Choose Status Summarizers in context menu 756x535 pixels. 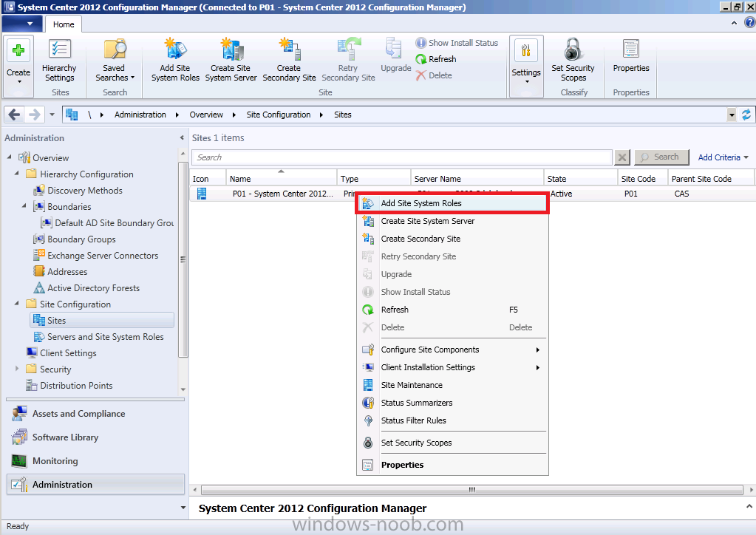452,403
